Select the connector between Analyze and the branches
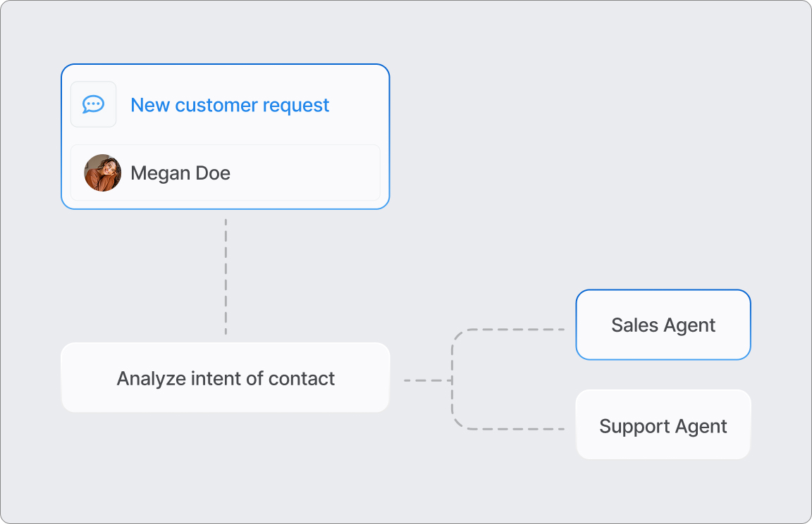The image size is (812, 524). 423,378
